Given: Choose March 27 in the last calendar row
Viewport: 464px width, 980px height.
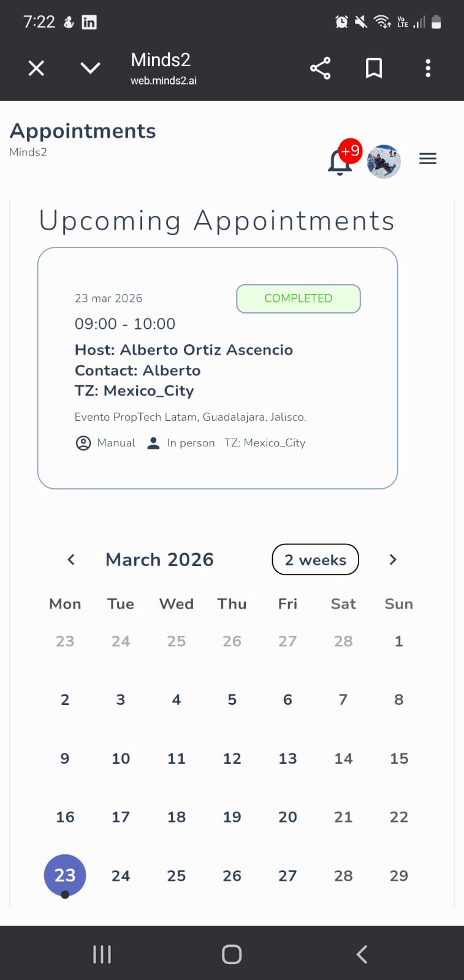Looking at the screenshot, I should point(287,875).
